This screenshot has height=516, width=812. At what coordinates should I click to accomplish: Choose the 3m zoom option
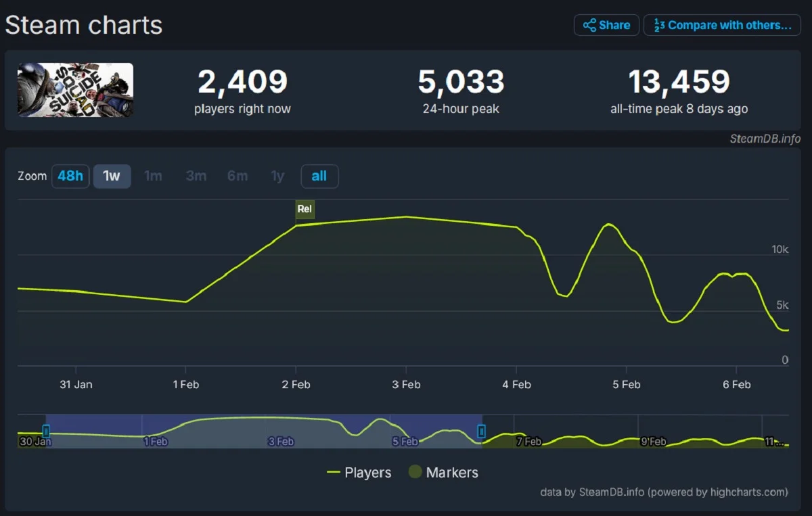196,176
